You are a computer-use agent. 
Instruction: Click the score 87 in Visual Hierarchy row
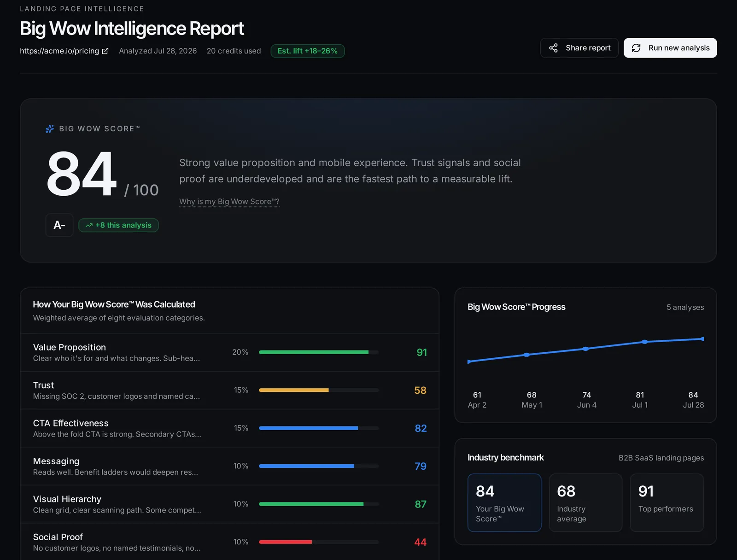[x=421, y=504]
